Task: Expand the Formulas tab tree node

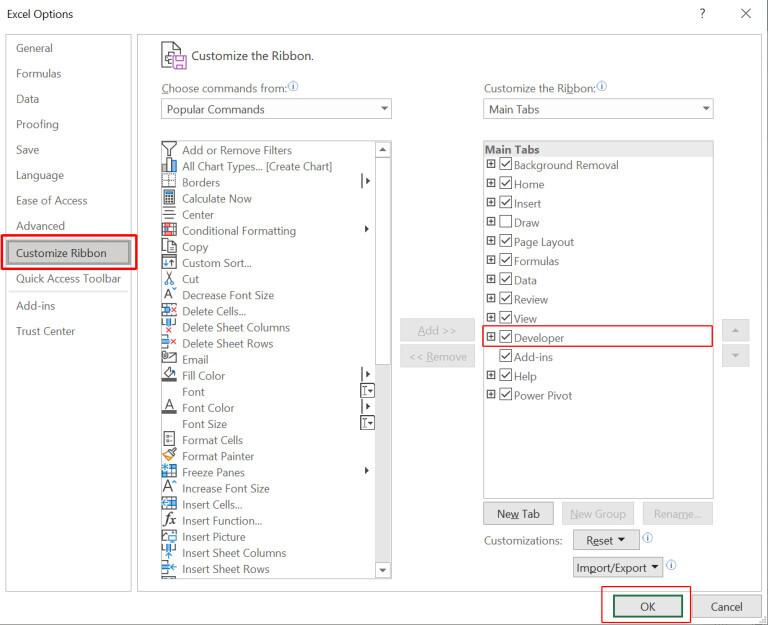Action: point(491,260)
